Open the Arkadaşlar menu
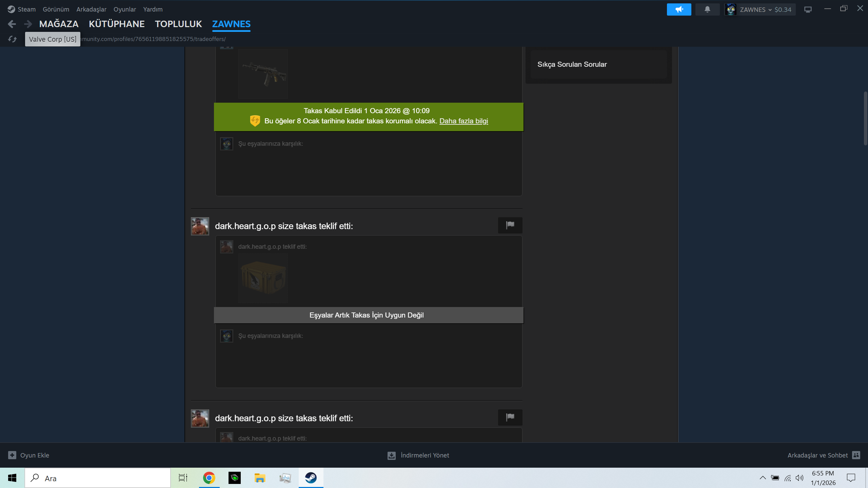The image size is (868, 488). pos(91,9)
